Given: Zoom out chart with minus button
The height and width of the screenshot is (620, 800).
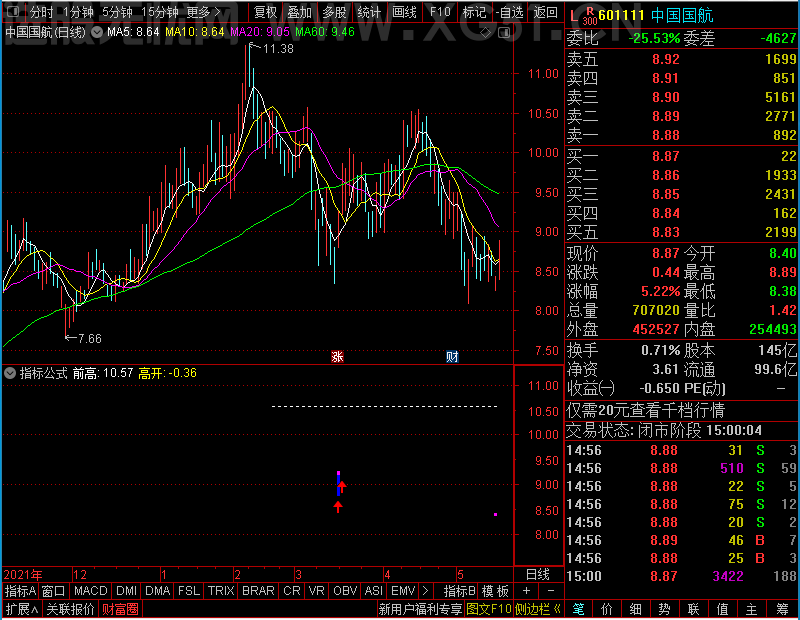Looking at the screenshot, I should 551,591.
